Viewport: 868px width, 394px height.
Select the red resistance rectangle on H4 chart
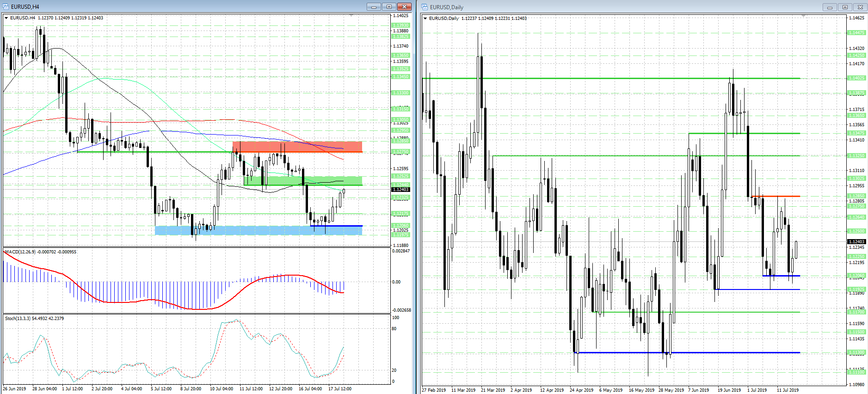(x=297, y=147)
